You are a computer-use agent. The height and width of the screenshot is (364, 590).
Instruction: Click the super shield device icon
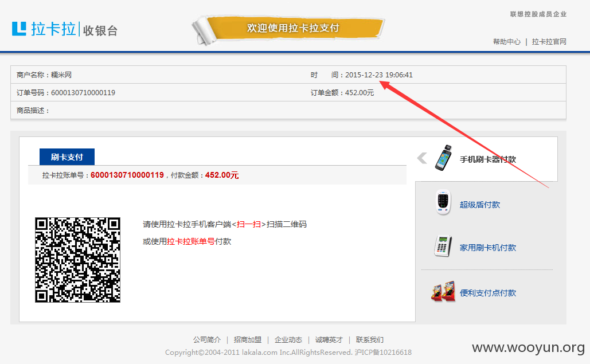pyautogui.click(x=443, y=202)
